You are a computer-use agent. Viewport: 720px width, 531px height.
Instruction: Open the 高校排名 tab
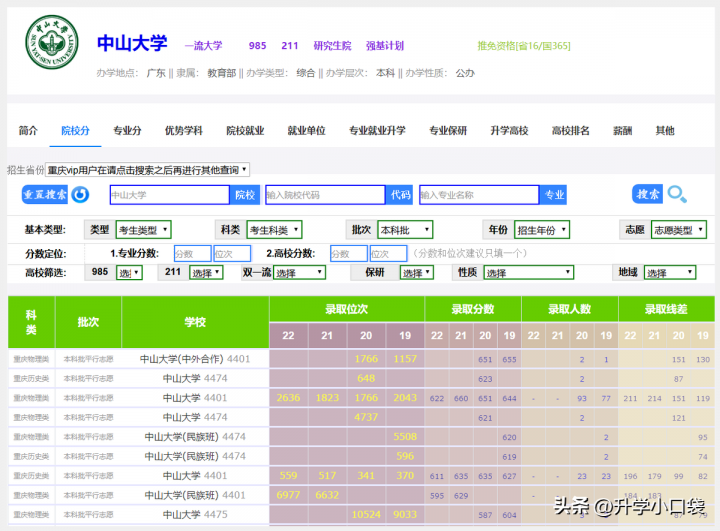[571, 131]
